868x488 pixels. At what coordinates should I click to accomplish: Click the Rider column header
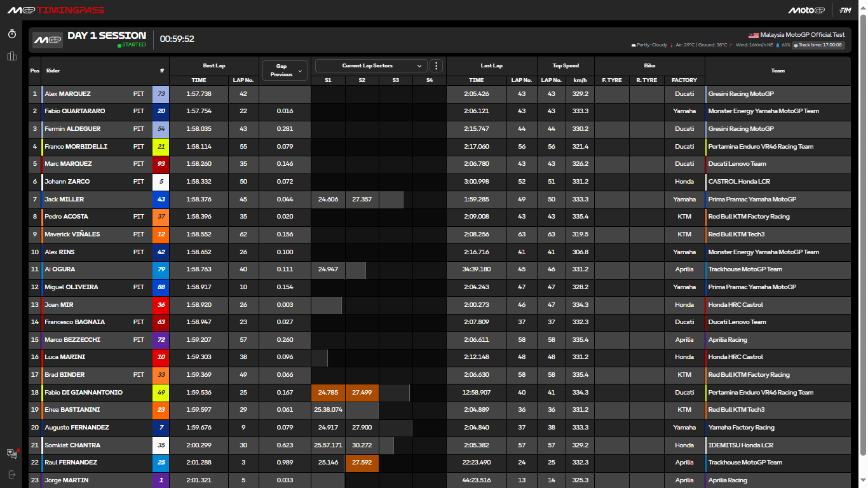tap(53, 71)
